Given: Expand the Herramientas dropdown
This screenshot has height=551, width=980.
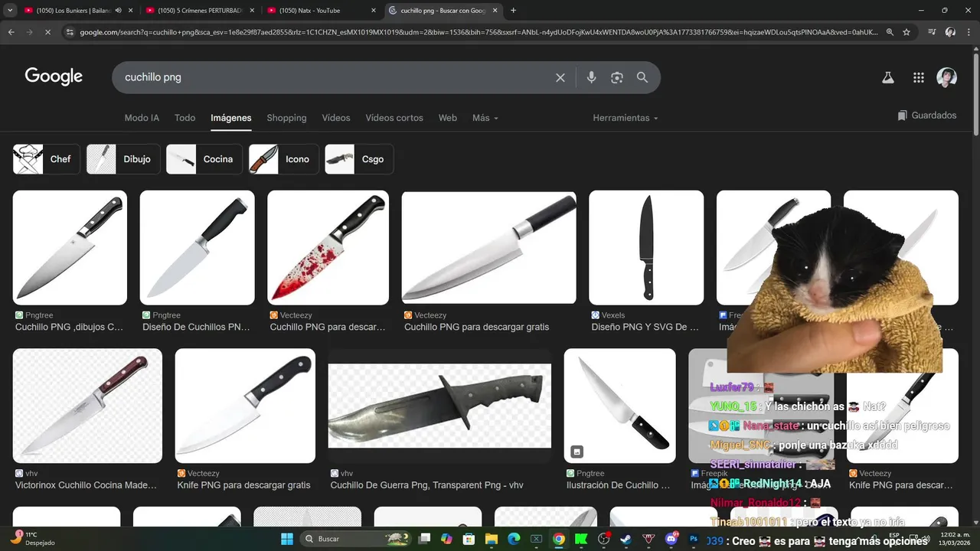Looking at the screenshot, I should [x=625, y=118].
